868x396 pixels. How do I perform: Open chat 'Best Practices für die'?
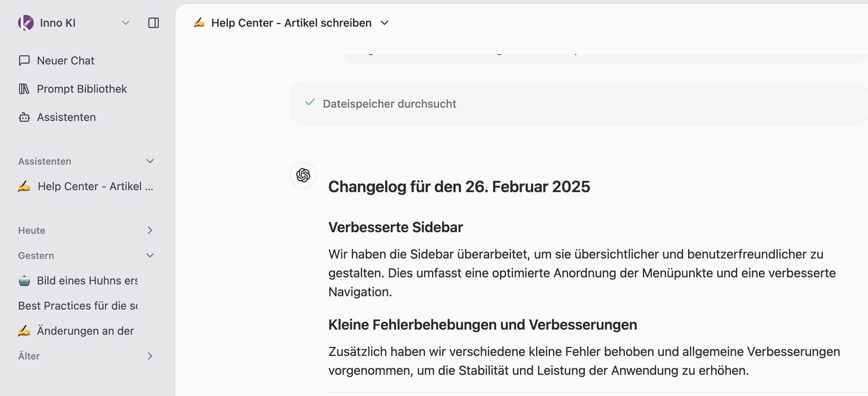tap(78, 306)
